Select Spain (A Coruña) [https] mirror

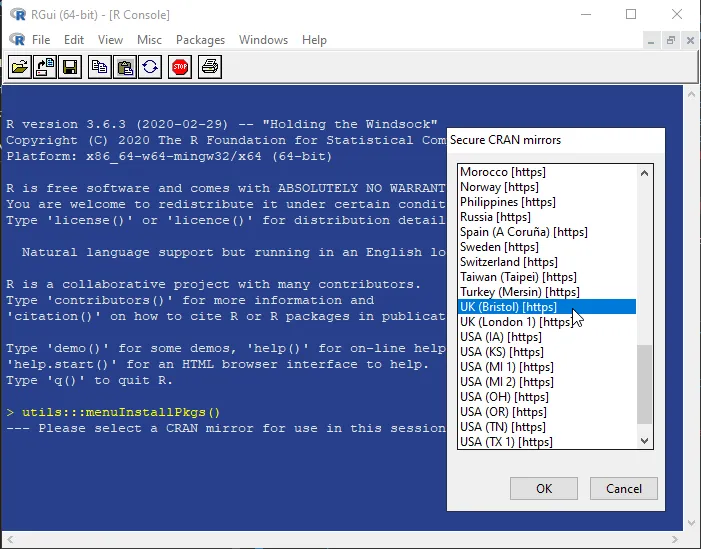point(547,232)
